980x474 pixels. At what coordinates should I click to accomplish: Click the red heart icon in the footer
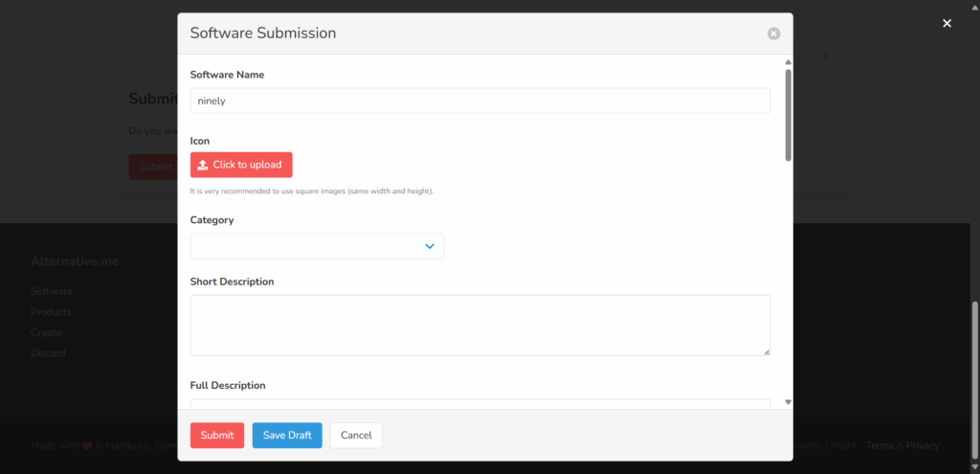(87, 446)
